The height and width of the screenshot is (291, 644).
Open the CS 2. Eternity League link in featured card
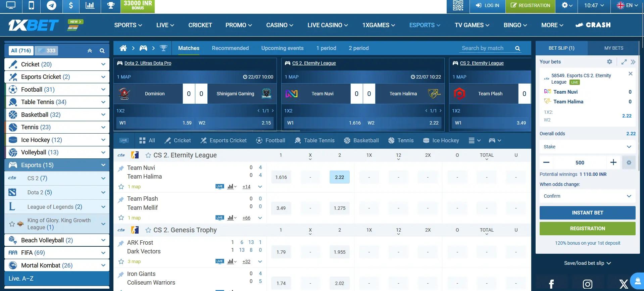[x=314, y=63]
